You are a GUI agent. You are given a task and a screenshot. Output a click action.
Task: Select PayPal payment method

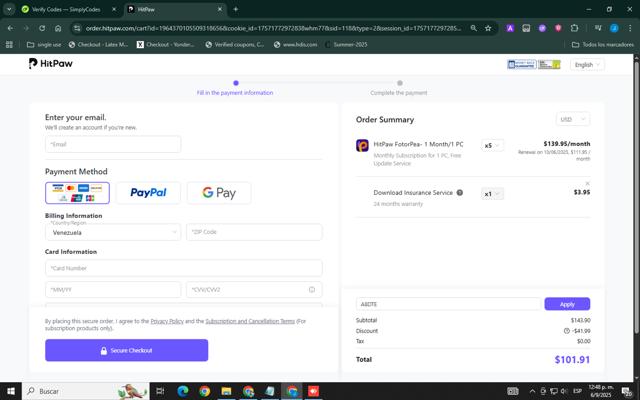pos(148,193)
